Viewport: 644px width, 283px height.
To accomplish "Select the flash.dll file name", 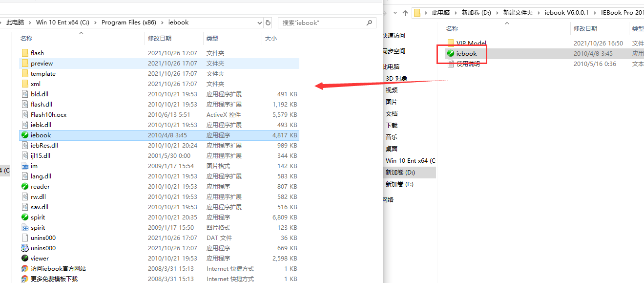I will (x=42, y=104).
